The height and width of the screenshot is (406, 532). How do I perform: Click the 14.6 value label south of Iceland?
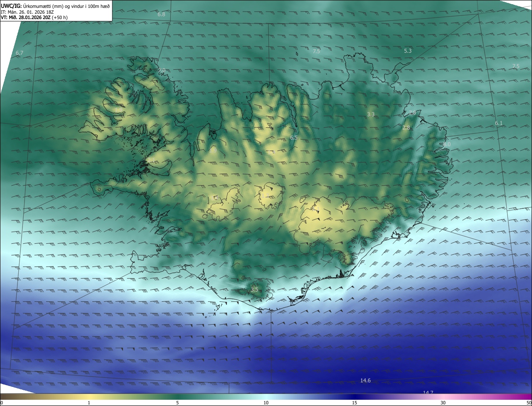(x=365, y=381)
